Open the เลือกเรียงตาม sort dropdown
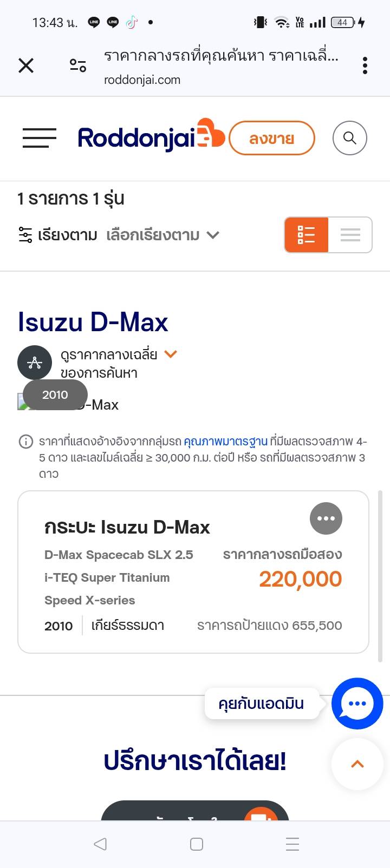The image size is (390, 868). pyautogui.click(x=162, y=235)
